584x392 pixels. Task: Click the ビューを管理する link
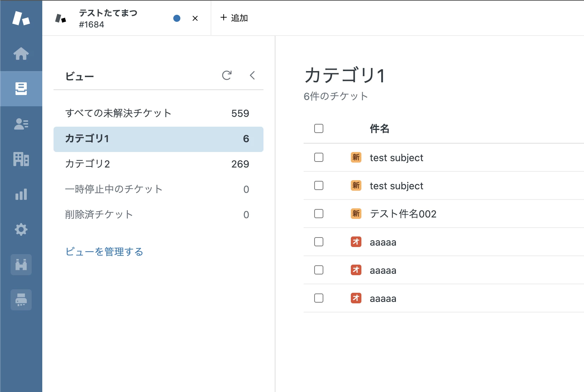[x=104, y=252]
